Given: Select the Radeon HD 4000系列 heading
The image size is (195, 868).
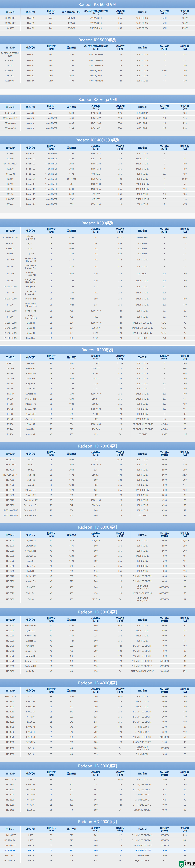Looking at the screenshot, I should 97,683.
